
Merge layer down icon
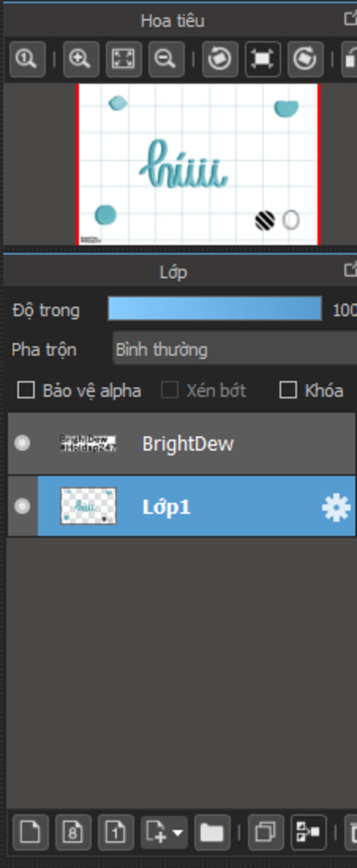click(309, 832)
